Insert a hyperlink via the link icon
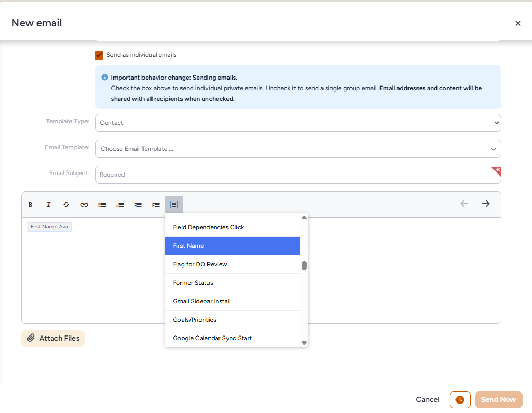This screenshot has width=532, height=413. point(84,205)
